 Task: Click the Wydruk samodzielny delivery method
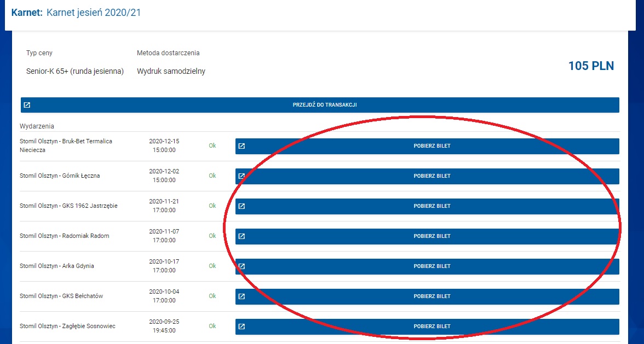171,71
